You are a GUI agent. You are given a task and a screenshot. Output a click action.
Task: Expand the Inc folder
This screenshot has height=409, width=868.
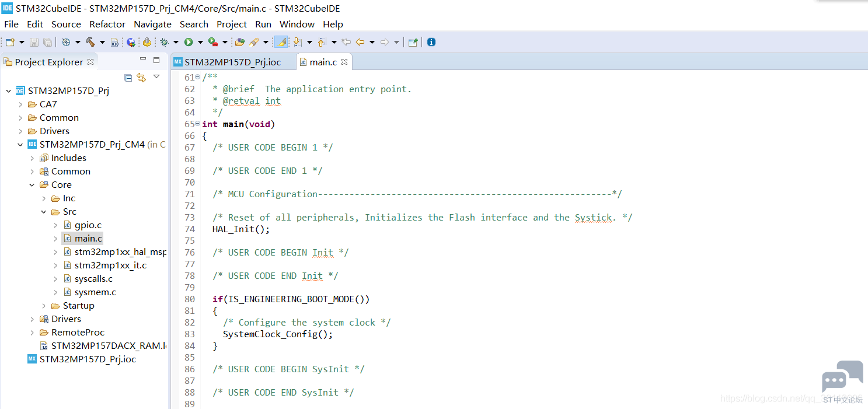click(44, 198)
